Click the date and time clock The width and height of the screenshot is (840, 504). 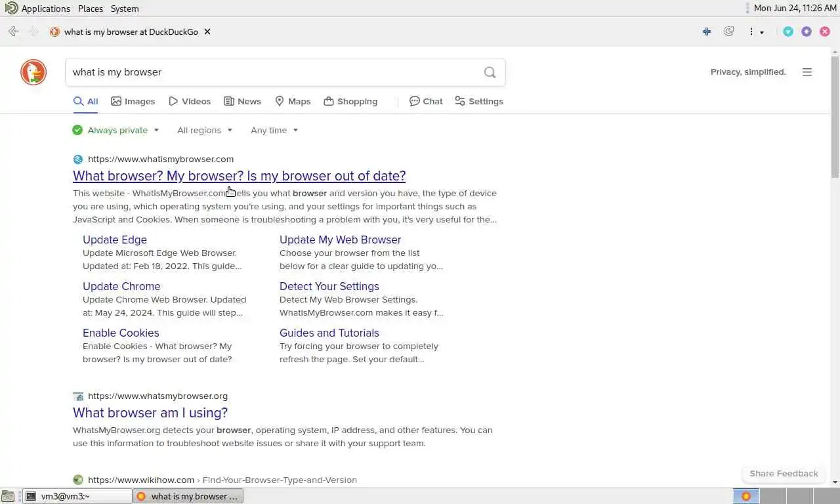pyautogui.click(x=795, y=9)
